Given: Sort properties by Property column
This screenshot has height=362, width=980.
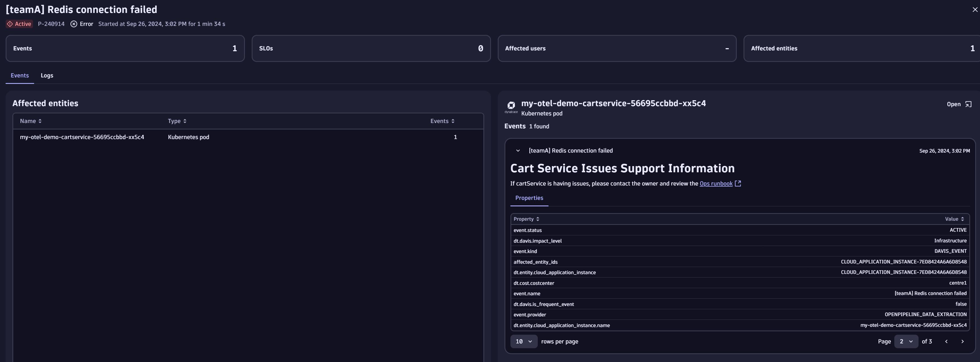Looking at the screenshot, I should point(526,219).
